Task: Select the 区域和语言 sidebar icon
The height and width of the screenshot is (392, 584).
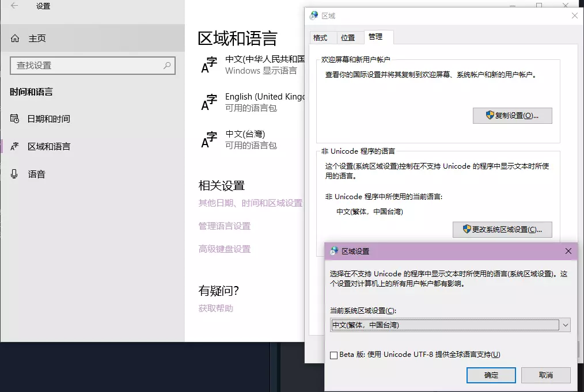Action: (14, 146)
